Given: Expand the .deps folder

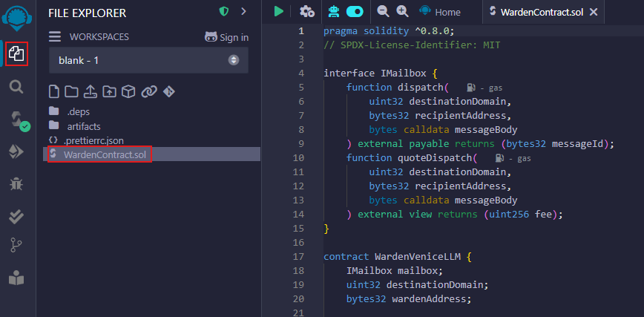Looking at the screenshot, I should [78, 111].
